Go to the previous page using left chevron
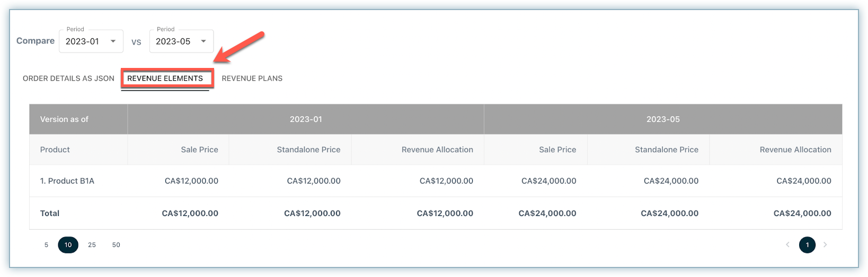Viewport: 868px width, 277px height. click(787, 245)
